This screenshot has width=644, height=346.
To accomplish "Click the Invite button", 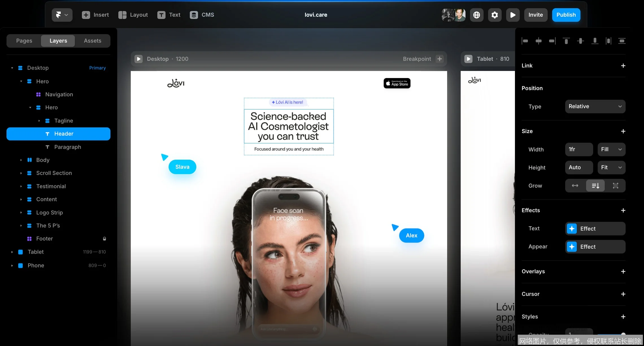I will pyautogui.click(x=536, y=15).
